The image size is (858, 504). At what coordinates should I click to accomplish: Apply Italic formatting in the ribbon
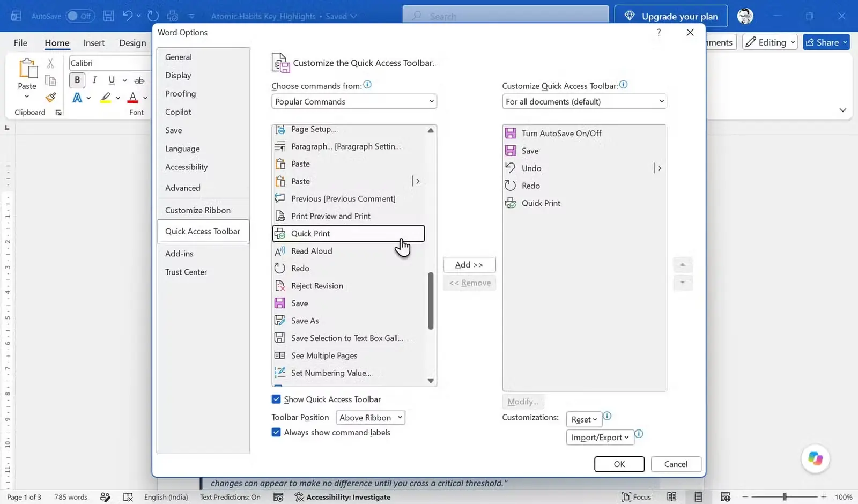pos(94,80)
